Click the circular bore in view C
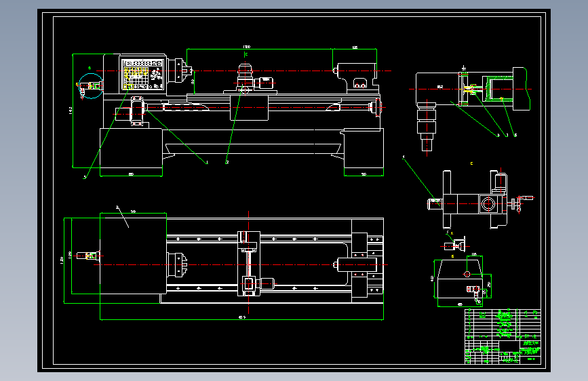Viewport: 588px width, 381px height. click(x=488, y=204)
